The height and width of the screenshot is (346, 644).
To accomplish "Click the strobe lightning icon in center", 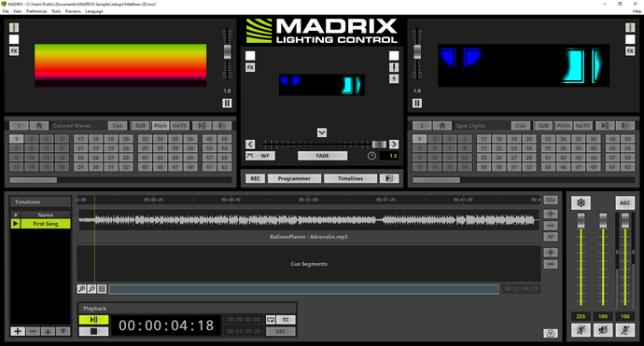I will pos(394,78).
